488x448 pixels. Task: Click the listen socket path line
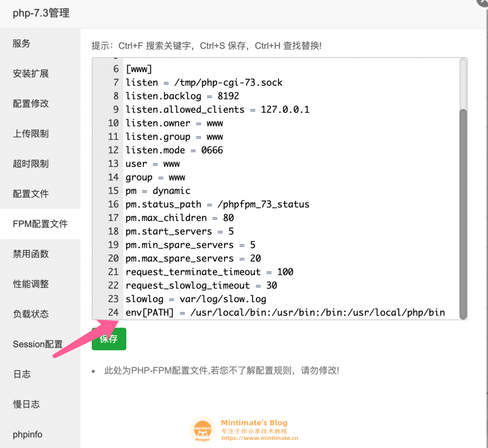click(204, 82)
